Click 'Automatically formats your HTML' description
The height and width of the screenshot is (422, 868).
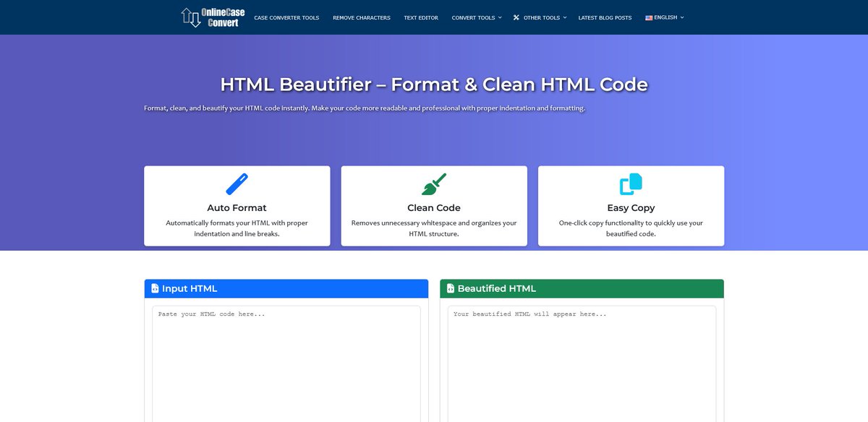pyautogui.click(x=237, y=228)
